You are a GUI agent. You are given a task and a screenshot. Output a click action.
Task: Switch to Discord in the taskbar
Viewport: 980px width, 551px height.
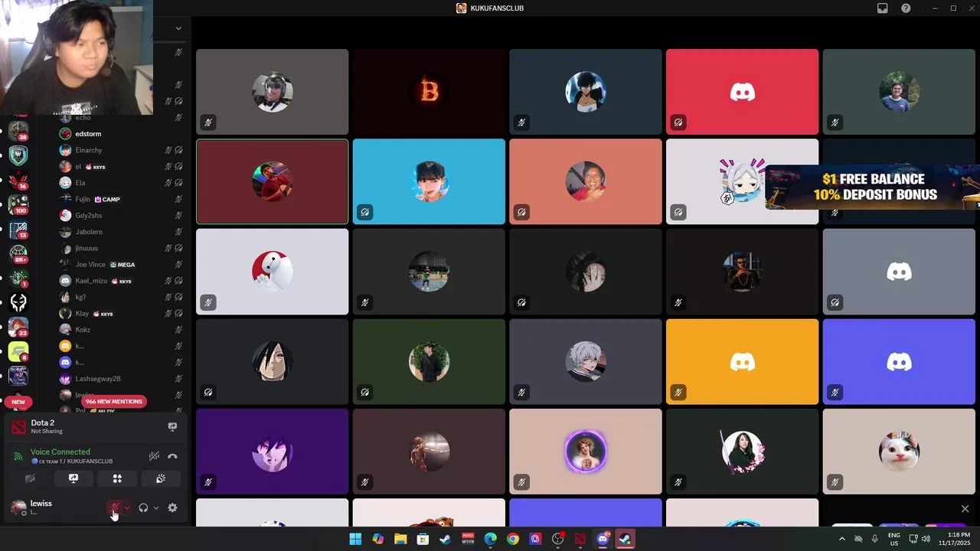[x=603, y=539]
